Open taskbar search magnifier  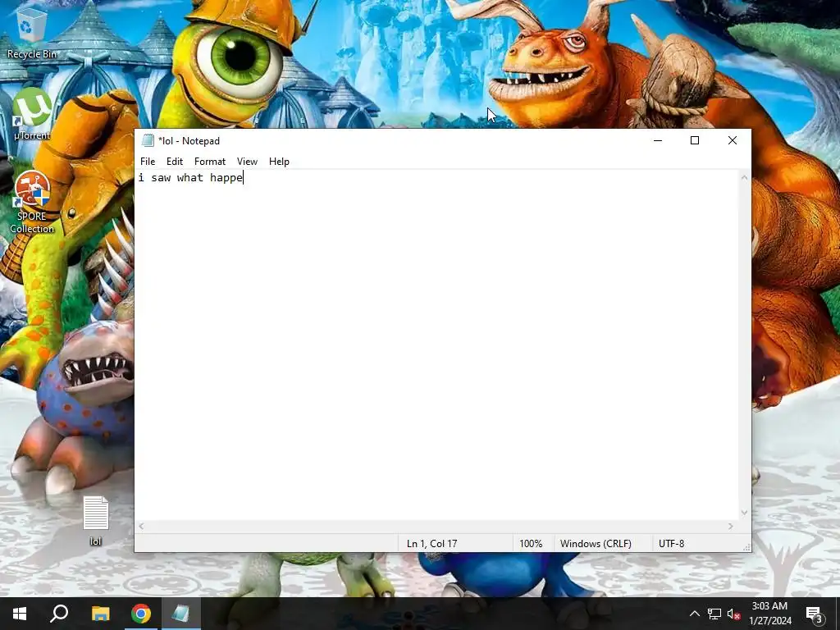[x=59, y=614]
